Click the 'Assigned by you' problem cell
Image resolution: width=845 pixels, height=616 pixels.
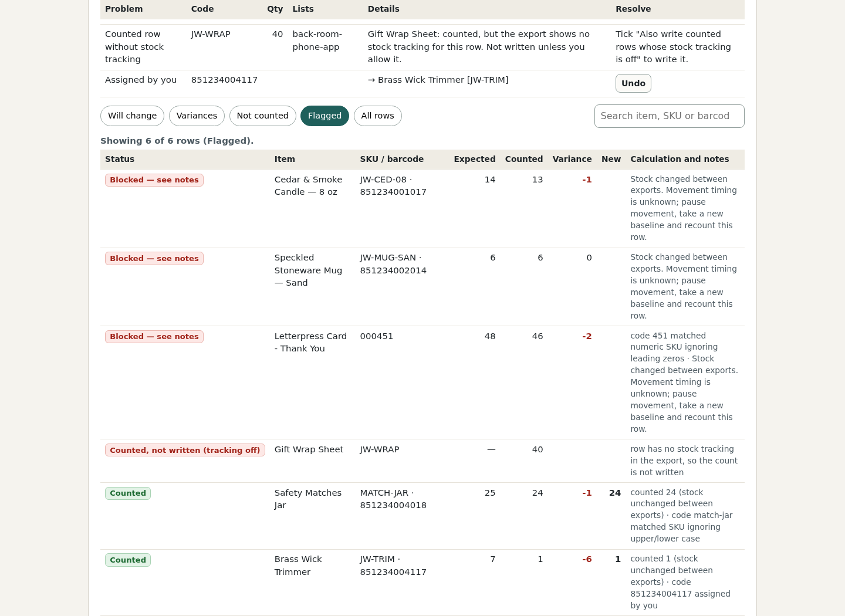(x=141, y=80)
